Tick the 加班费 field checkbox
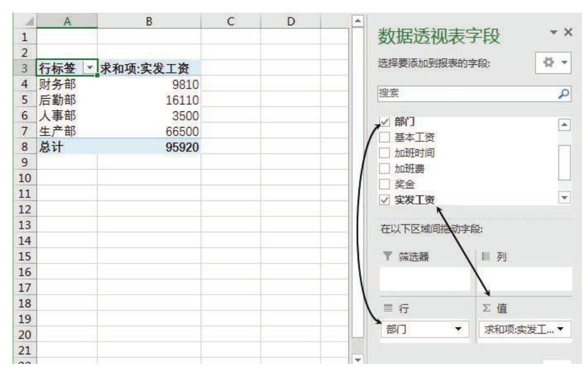This screenshot has height=370, width=588. [x=385, y=162]
